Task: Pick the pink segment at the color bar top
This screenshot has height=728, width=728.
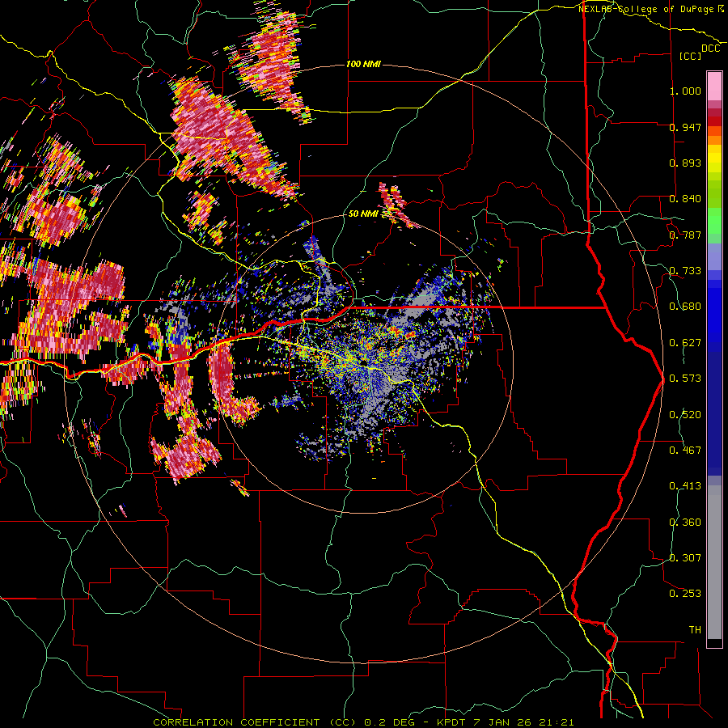Action: coord(714,86)
